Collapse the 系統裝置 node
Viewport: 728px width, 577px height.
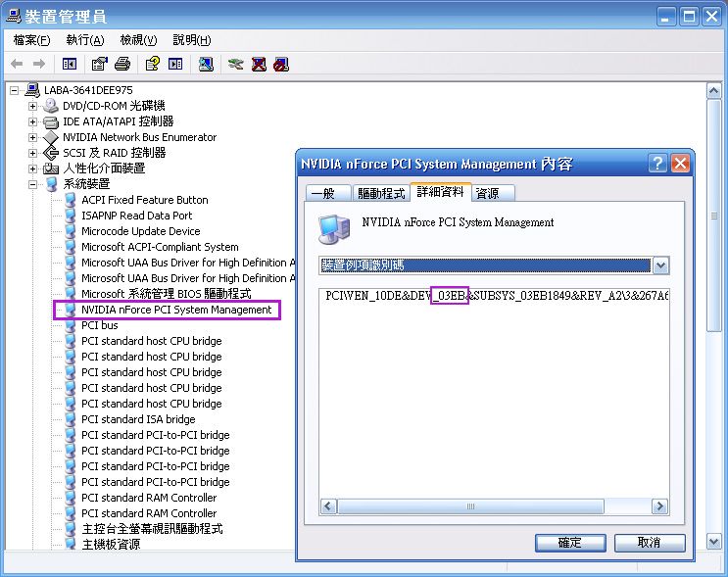pyautogui.click(x=32, y=184)
